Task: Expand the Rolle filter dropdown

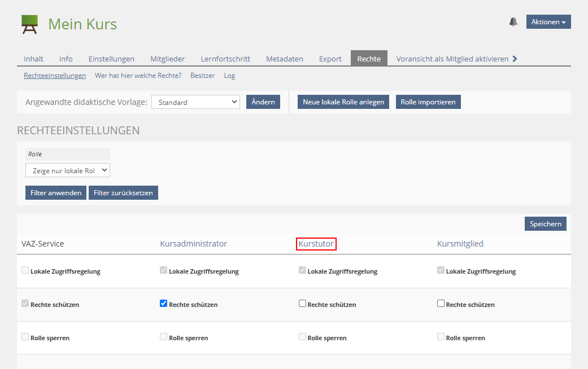Action: coord(68,170)
